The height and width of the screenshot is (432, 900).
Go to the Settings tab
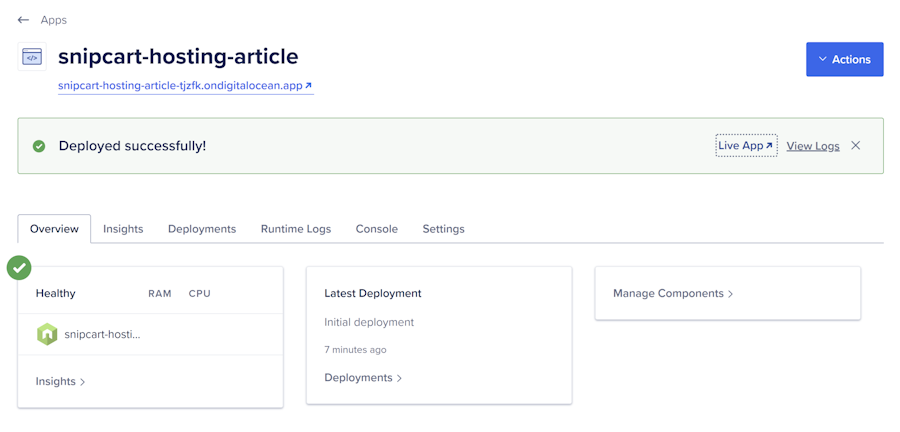pyautogui.click(x=444, y=229)
